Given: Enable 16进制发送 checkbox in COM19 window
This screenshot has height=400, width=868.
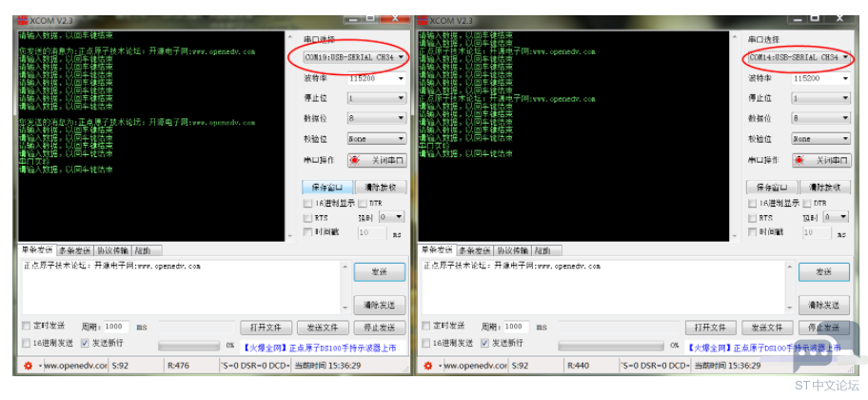Looking at the screenshot, I should tap(26, 343).
